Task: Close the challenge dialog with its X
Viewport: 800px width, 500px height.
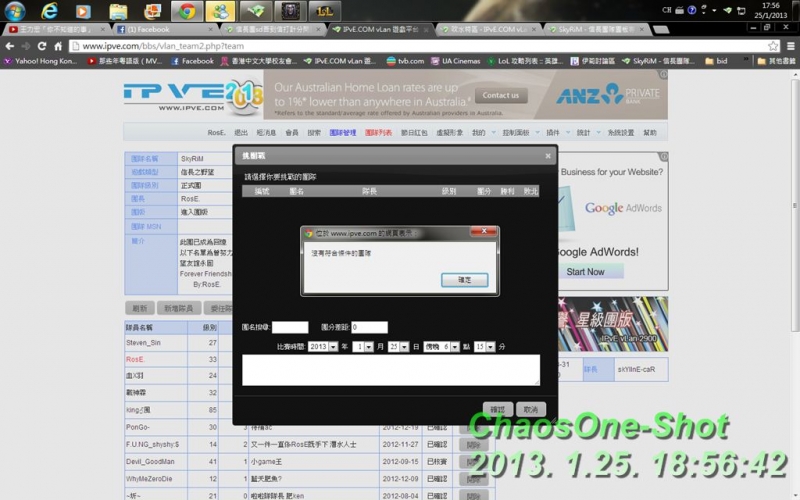Action: tap(548, 156)
